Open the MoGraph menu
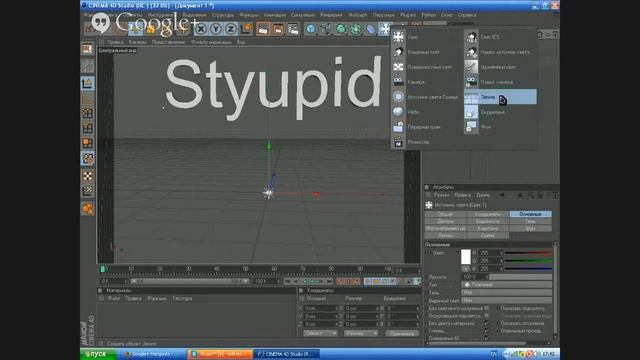Screen dimensions: 640x360 point(358,15)
